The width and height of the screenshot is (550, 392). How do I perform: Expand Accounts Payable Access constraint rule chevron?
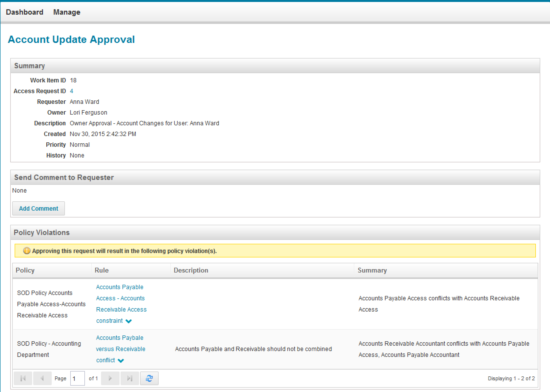pos(129,321)
